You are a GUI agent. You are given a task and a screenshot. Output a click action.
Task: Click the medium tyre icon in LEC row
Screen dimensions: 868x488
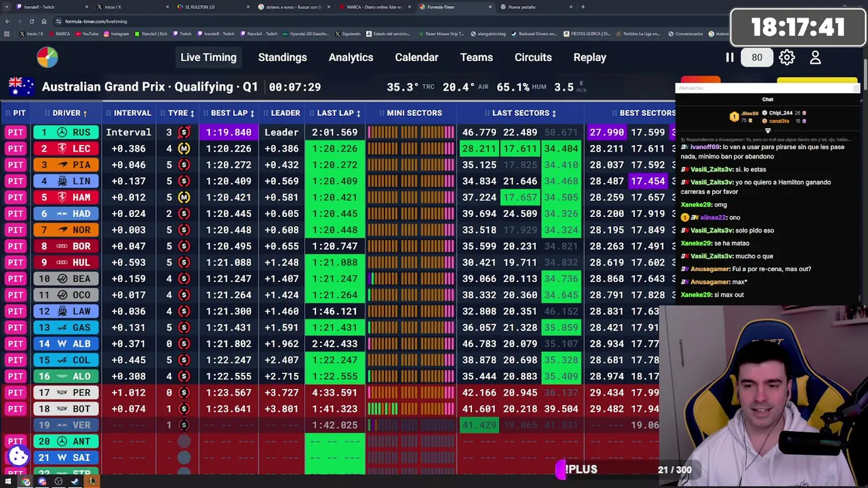point(184,148)
